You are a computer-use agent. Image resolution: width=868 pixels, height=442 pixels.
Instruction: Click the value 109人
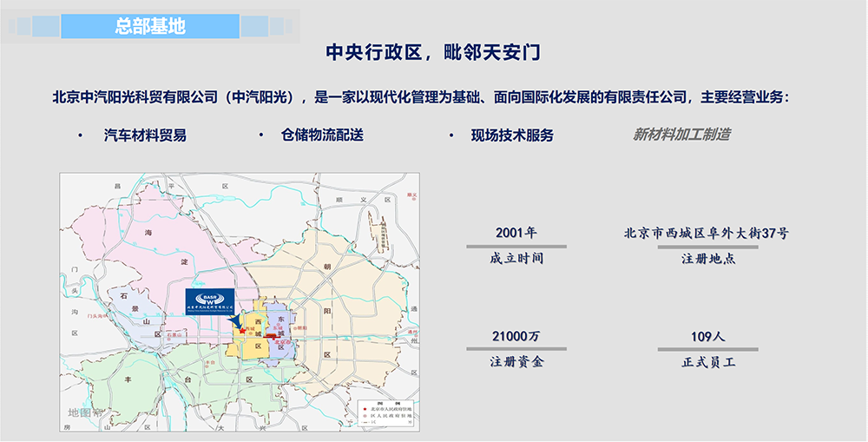(708, 336)
